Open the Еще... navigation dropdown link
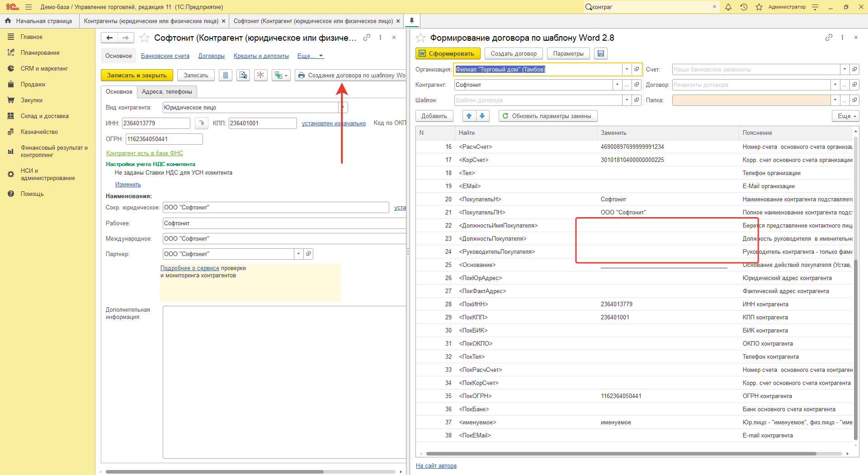The width and height of the screenshot is (868, 475). (x=311, y=56)
